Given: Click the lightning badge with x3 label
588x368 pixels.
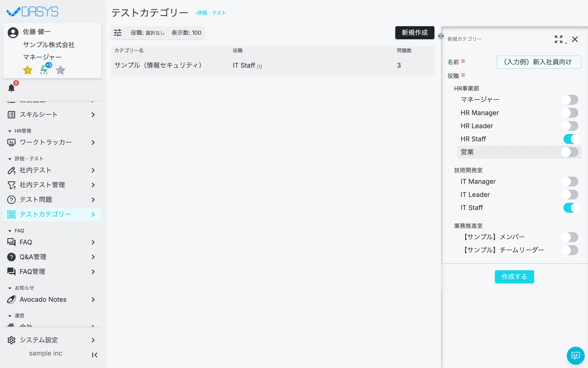Looking at the screenshot, I should click(45, 70).
